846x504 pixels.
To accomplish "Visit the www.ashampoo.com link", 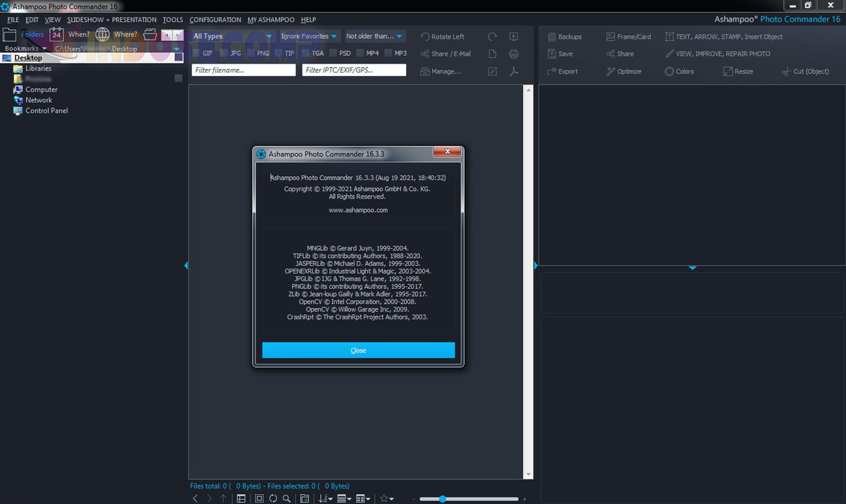I will (x=358, y=209).
